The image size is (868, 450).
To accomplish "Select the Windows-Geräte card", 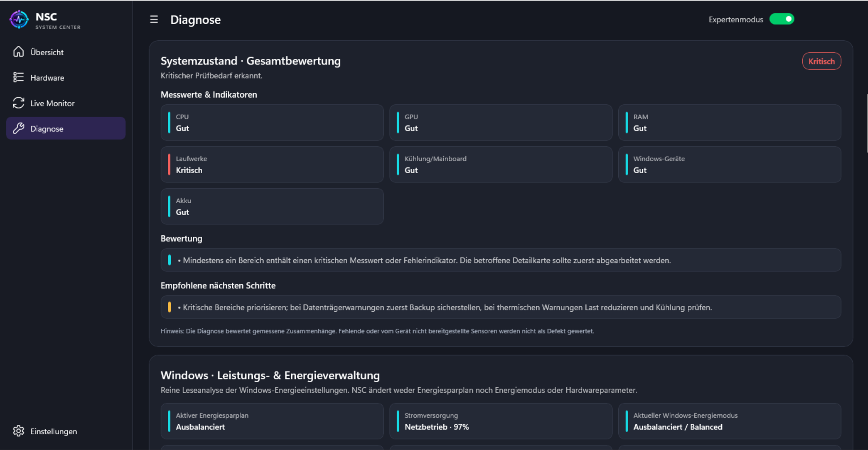I will (729, 165).
